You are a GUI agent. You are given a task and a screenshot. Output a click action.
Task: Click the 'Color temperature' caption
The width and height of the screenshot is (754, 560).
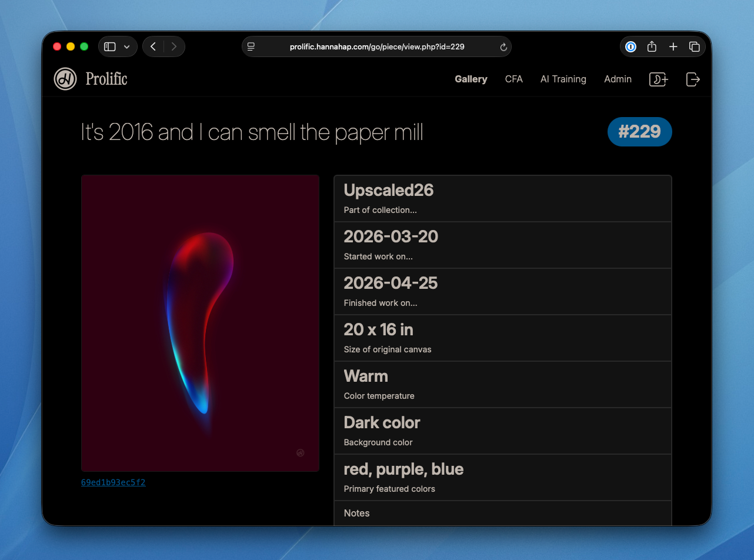click(x=379, y=396)
